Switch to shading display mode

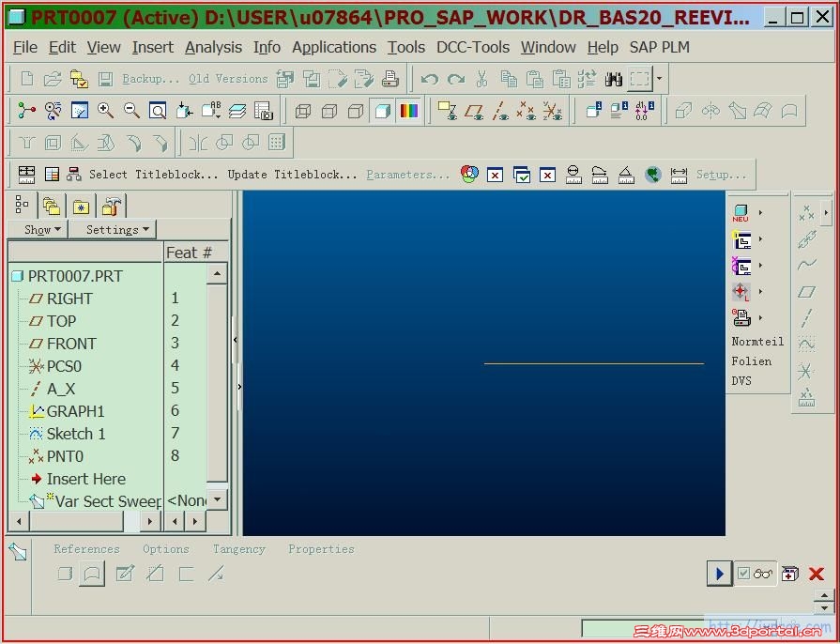click(383, 111)
